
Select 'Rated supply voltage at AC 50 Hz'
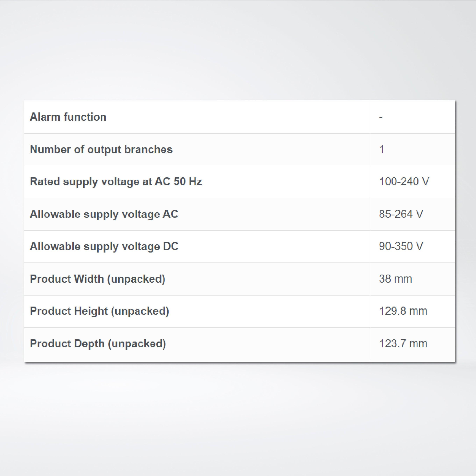116,182
